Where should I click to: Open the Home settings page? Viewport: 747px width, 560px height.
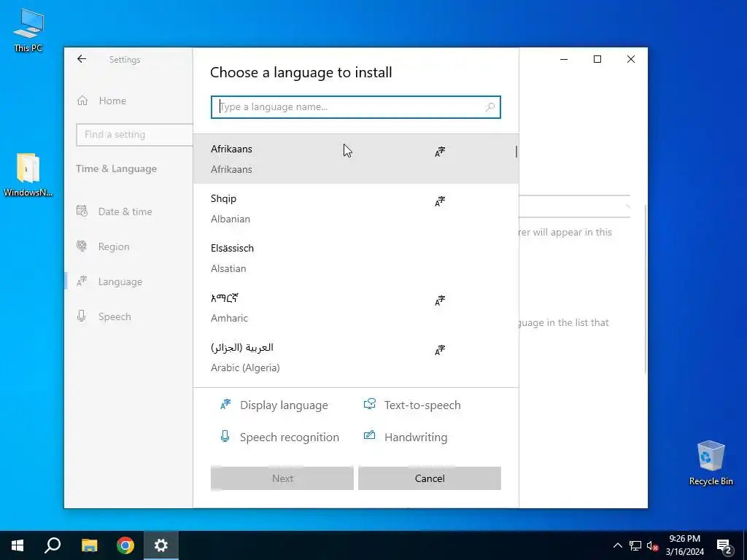pos(112,101)
